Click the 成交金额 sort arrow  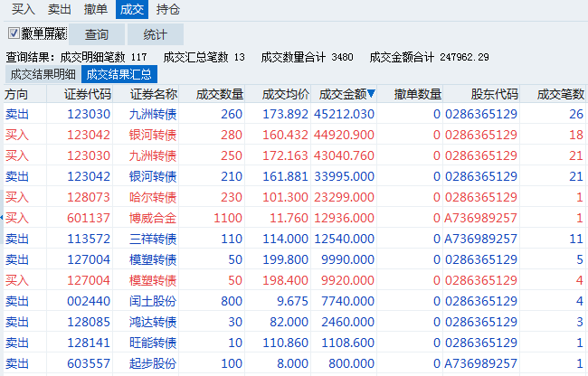click(x=371, y=94)
